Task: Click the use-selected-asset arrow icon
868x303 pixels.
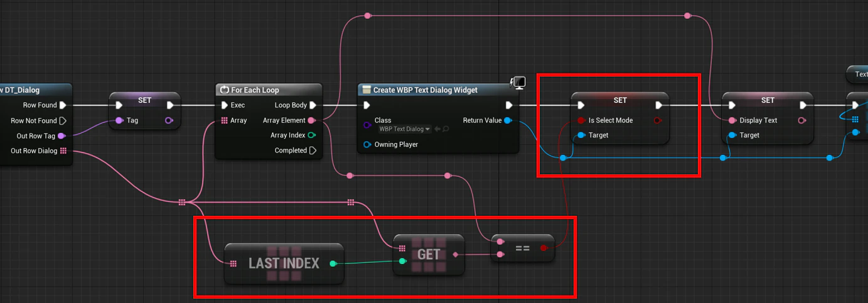Action: 437,129
